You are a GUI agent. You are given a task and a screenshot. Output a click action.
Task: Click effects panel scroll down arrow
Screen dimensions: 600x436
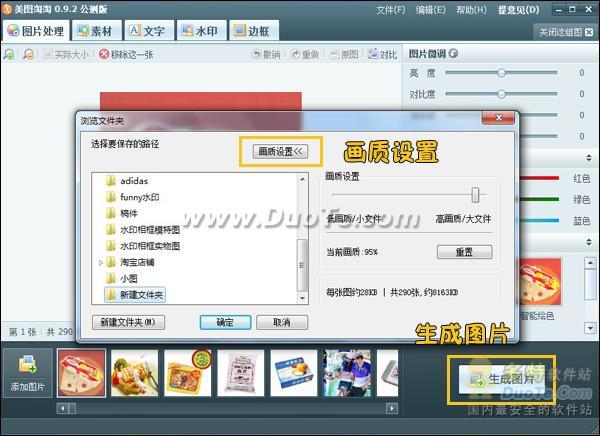pyautogui.click(x=590, y=328)
